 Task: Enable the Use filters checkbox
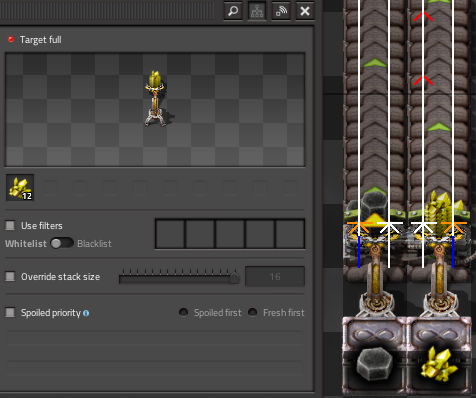coord(10,226)
